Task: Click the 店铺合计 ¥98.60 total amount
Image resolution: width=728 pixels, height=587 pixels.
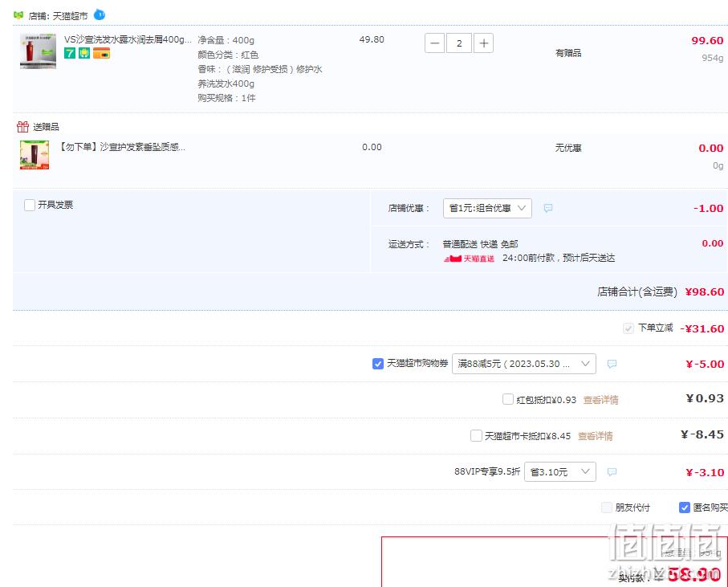Action: (x=704, y=291)
